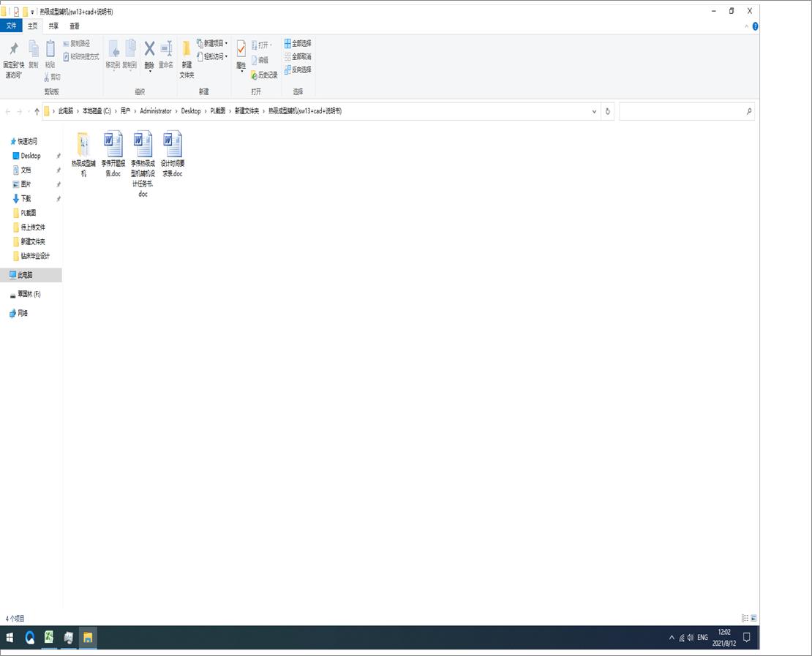Open the 文件 menu
The width and height of the screenshot is (812, 656).
pos(12,26)
